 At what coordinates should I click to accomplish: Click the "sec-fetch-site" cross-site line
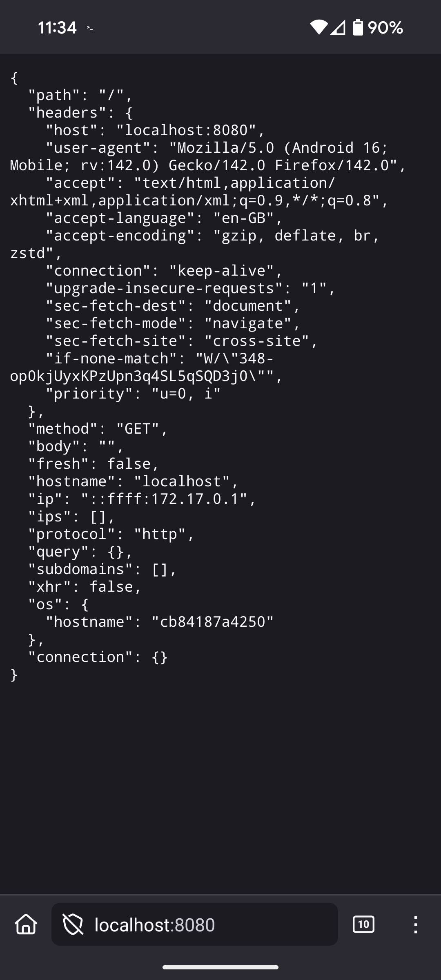pos(181,341)
